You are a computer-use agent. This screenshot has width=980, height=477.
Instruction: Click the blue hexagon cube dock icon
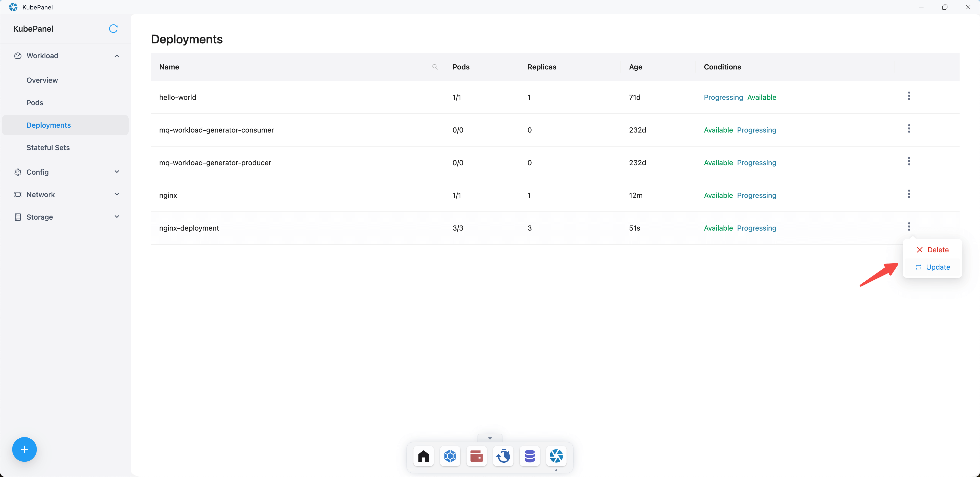(x=450, y=456)
